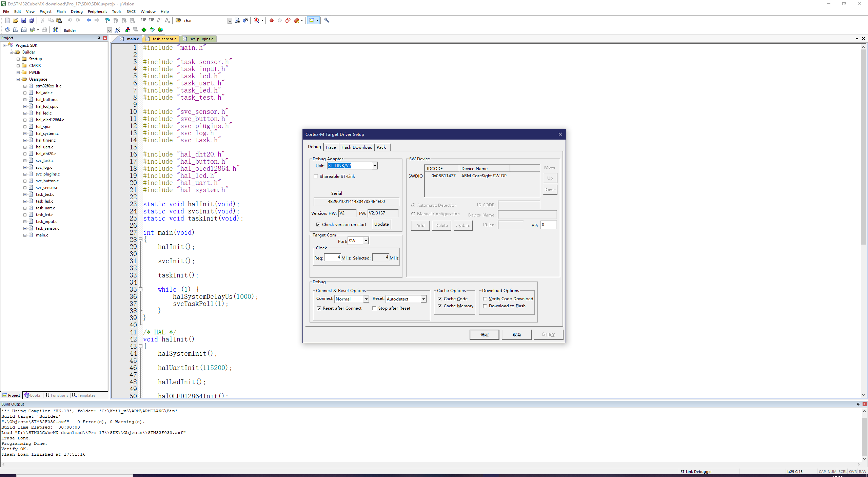This screenshot has width=868, height=477.
Task: Switch to the Flash Download tab
Action: tap(357, 147)
